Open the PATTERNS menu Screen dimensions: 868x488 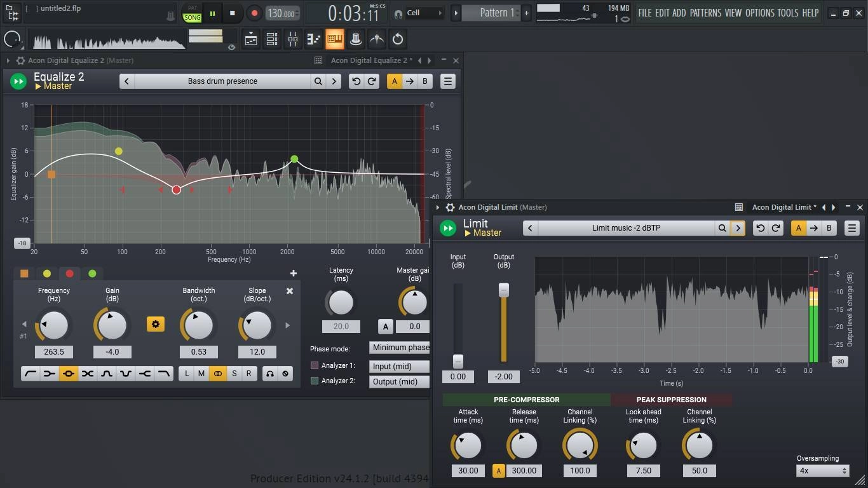[705, 13]
